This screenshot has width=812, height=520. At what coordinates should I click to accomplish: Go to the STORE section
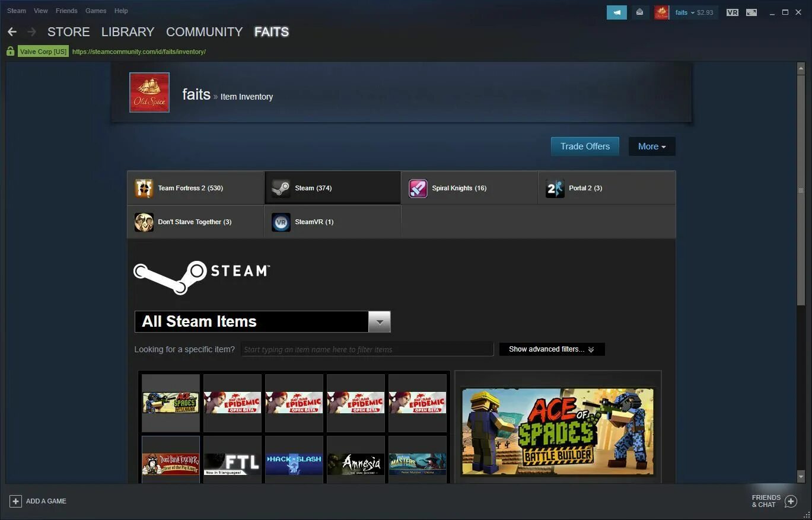[x=69, y=32]
